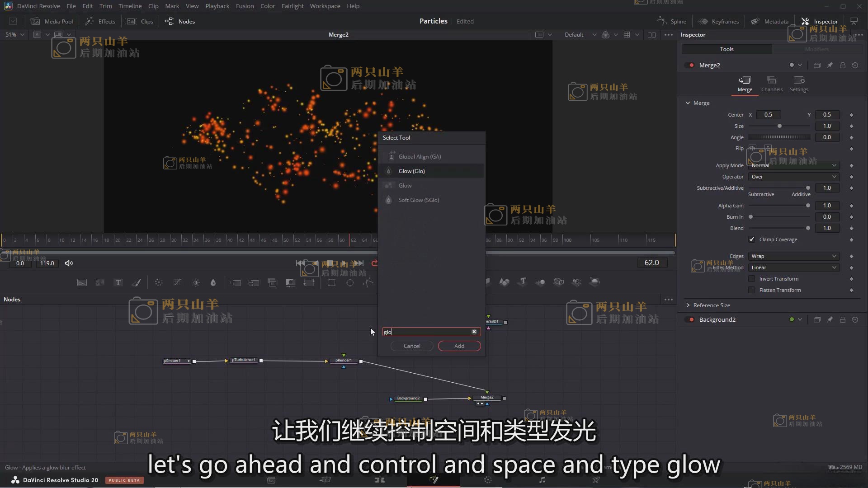
Task: Check Invert Transform option
Action: (751, 279)
